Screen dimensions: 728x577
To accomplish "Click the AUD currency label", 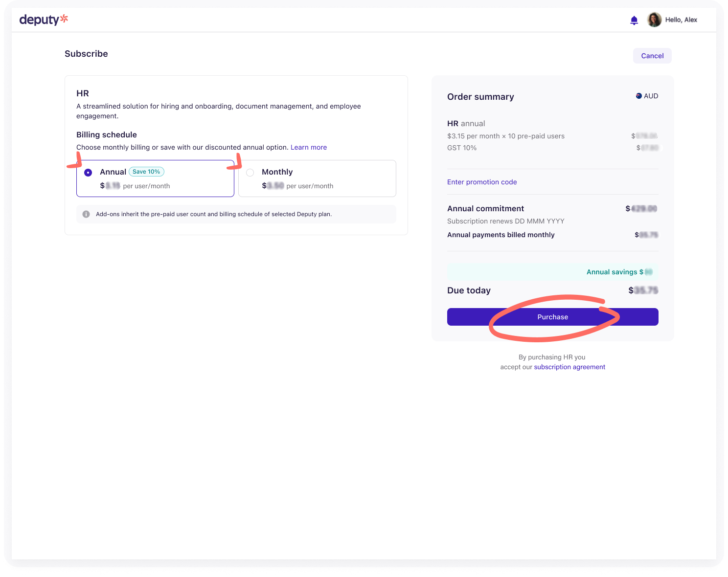I will (x=651, y=96).
